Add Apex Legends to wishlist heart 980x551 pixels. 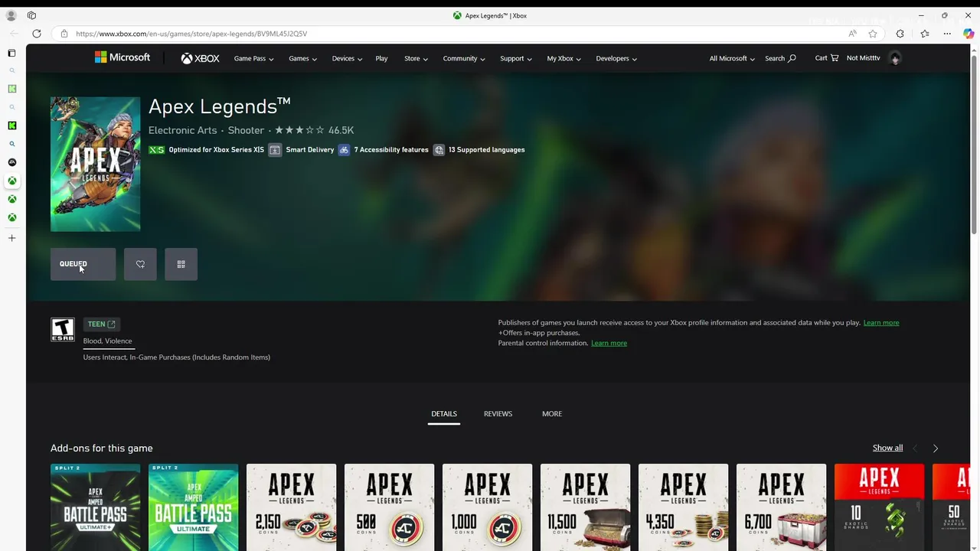click(x=140, y=264)
